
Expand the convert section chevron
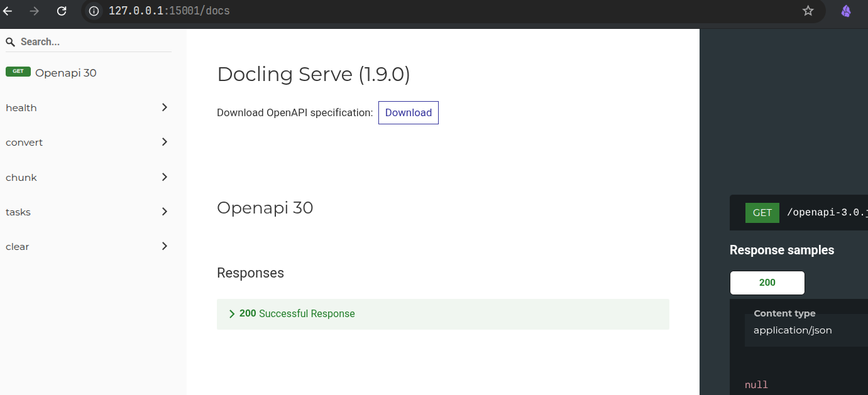coord(165,142)
